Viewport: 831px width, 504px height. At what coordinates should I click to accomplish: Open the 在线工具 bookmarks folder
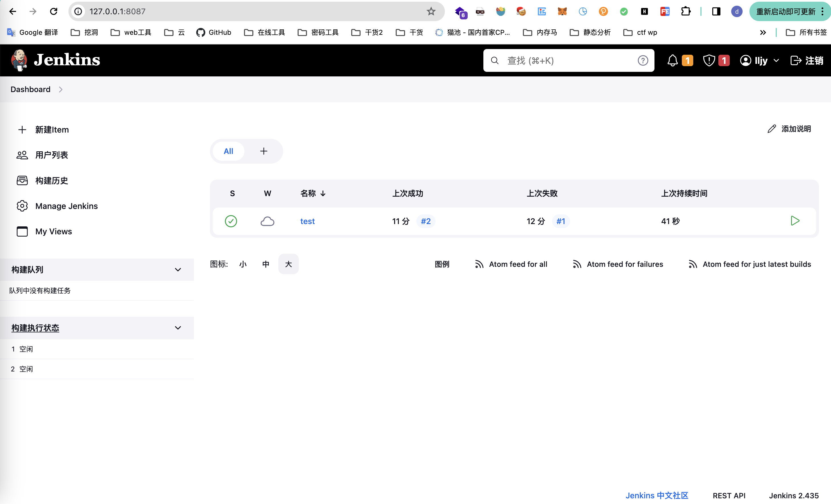coord(264,32)
